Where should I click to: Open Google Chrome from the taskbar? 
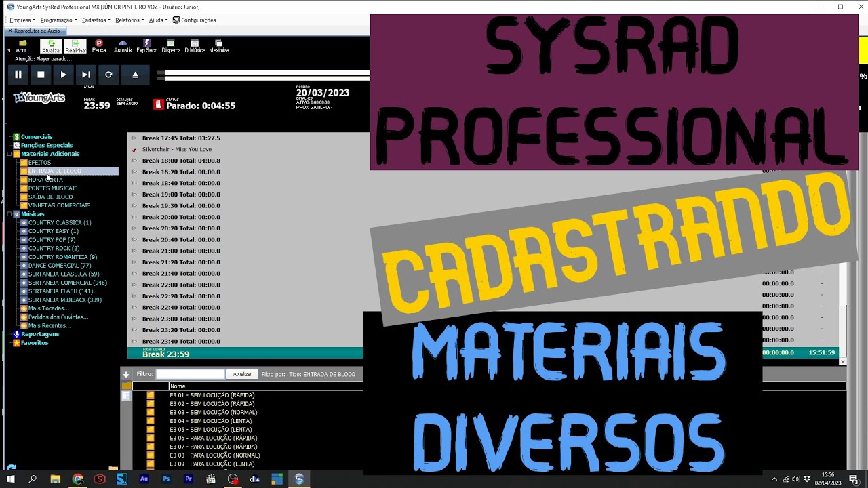coord(78,479)
